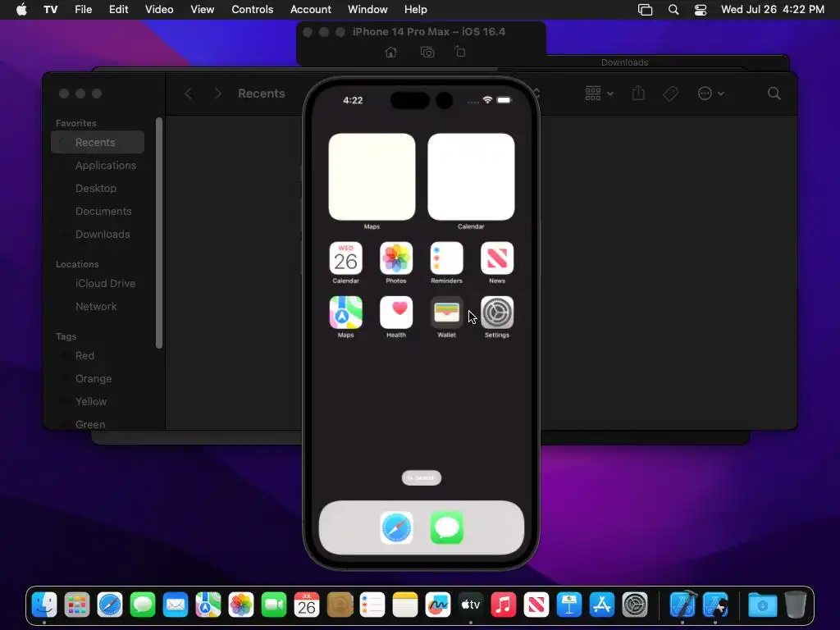The image size is (840, 630).
Task: Open Finder from the macOS Dock
Action: click(x=44, y=605)
